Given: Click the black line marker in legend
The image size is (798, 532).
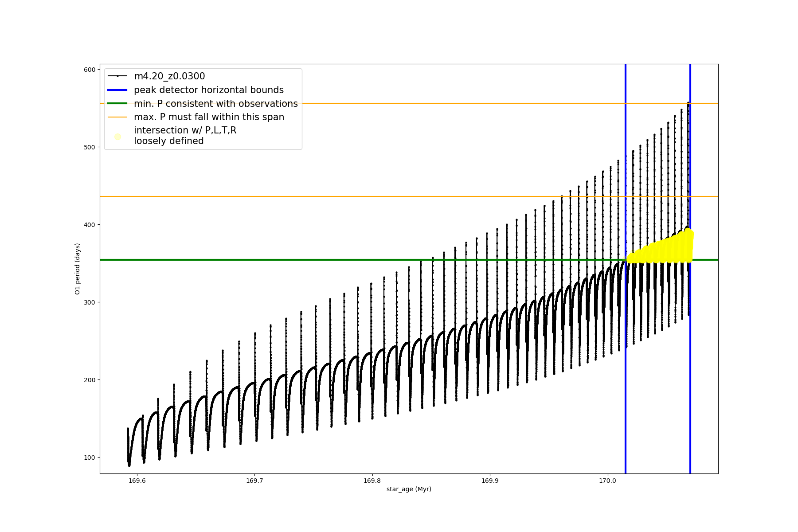Looking at the screenshot, I should click(117, 76).
